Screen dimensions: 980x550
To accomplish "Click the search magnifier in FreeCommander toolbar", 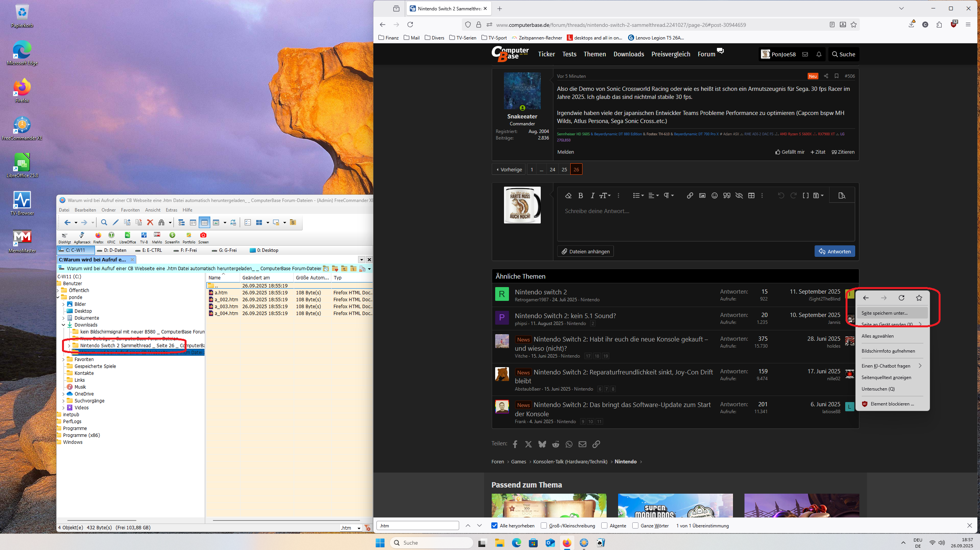I will [x=104, y=222].
